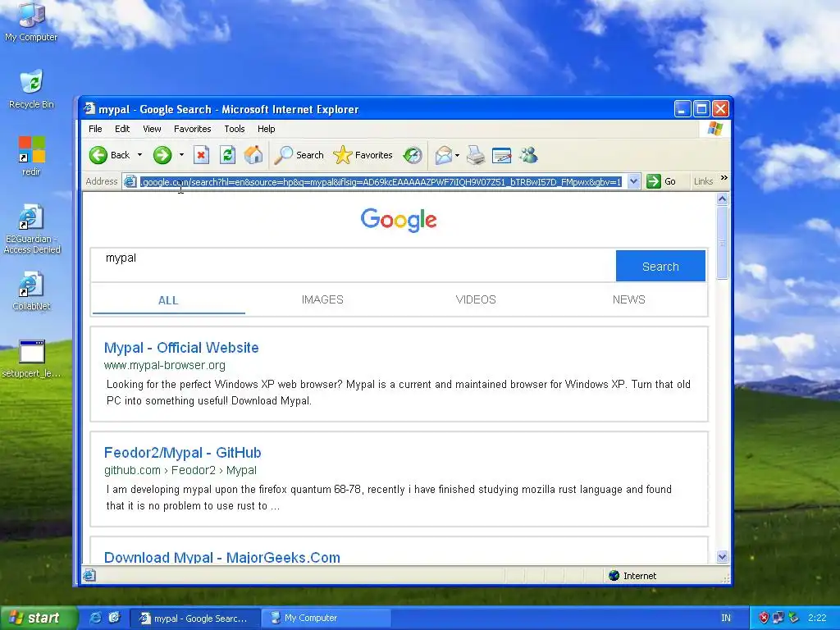Screen dimensions: 840x630
Task: Show browsing History icon
Action: (x=413, y=155)
